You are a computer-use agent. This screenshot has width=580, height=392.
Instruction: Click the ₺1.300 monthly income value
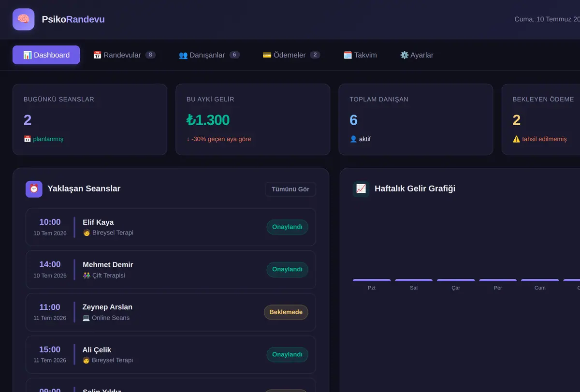click(x=208, y=120)
